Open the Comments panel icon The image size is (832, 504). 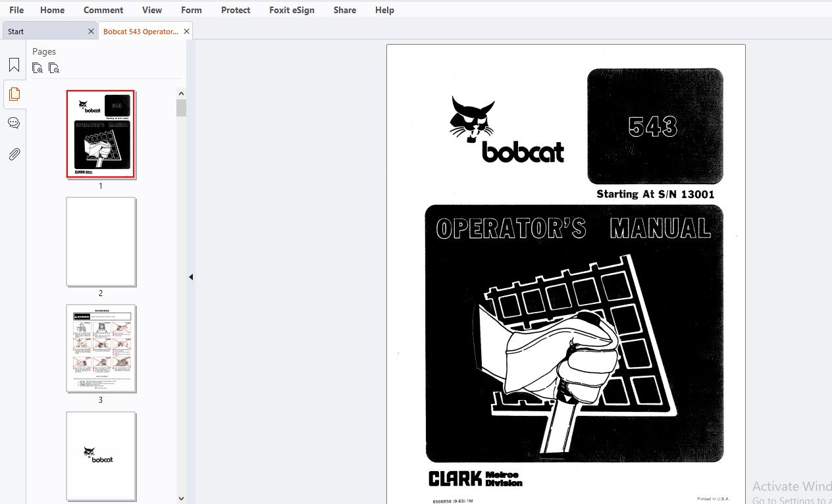tap(14, 123)
